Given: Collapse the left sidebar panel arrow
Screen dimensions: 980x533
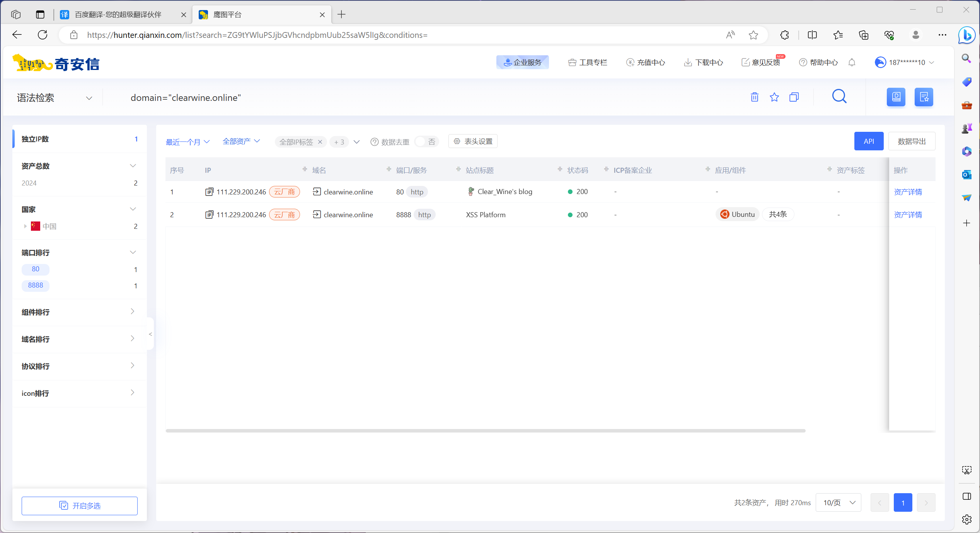Looking at the screenshot, I should point(150,334).
